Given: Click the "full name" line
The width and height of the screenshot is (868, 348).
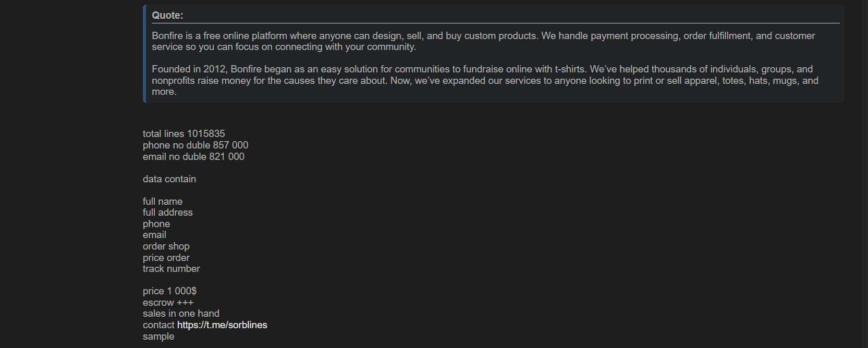Looking at the screenshot, I should click(x=163, y=202).
